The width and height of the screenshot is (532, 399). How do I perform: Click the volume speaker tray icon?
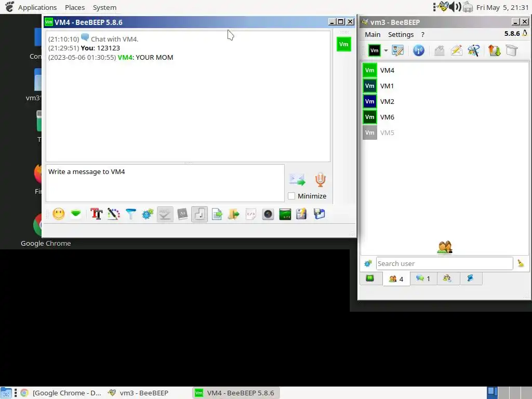(455, 7)
